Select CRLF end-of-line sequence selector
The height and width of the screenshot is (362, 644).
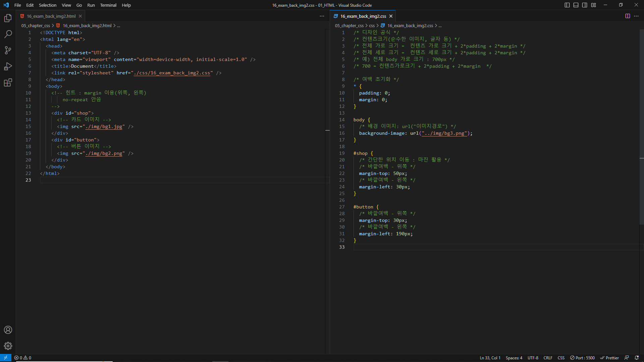[548, 358]
